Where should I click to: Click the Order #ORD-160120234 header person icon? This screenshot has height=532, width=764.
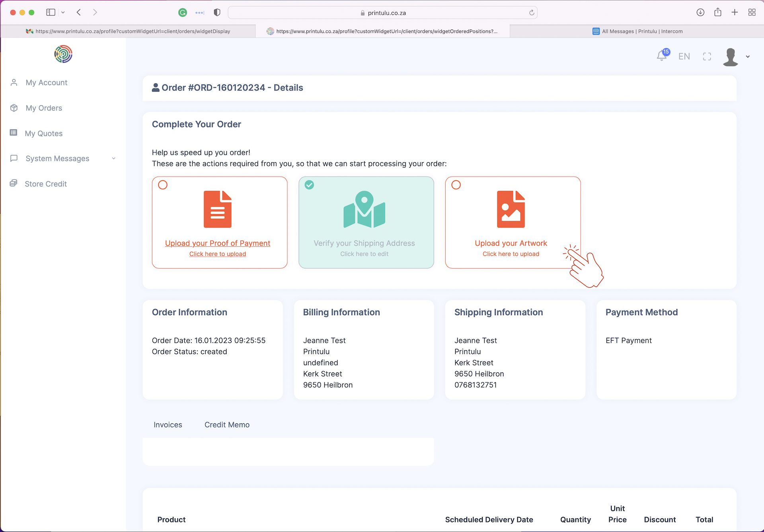click(x=156, y=88)
